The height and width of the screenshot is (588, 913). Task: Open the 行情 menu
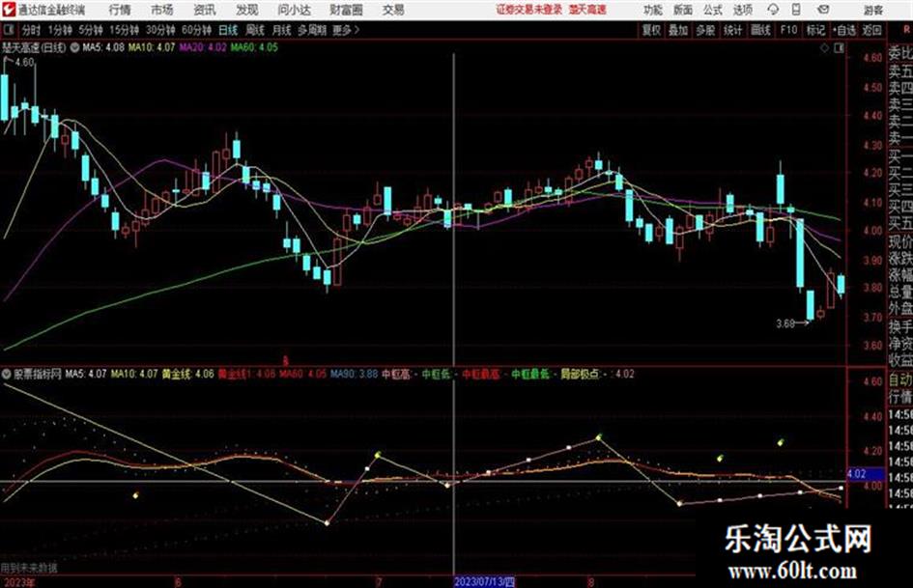tap(120, 10)
